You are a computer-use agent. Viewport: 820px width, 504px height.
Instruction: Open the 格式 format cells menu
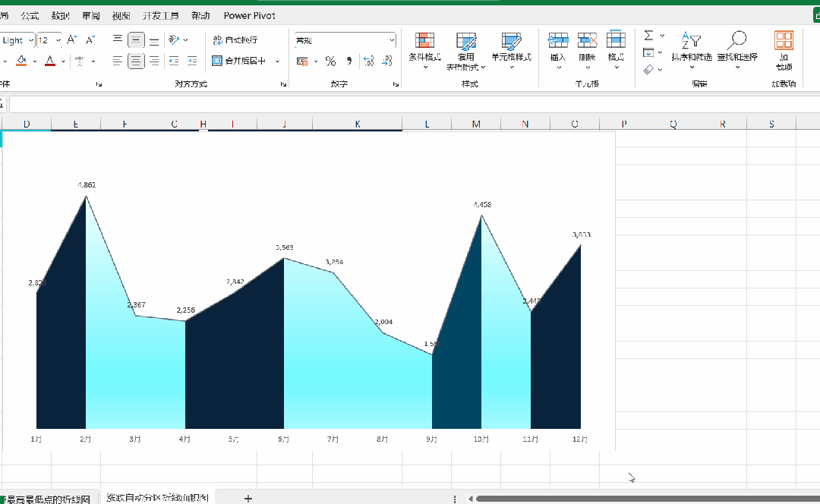point(616,51)
